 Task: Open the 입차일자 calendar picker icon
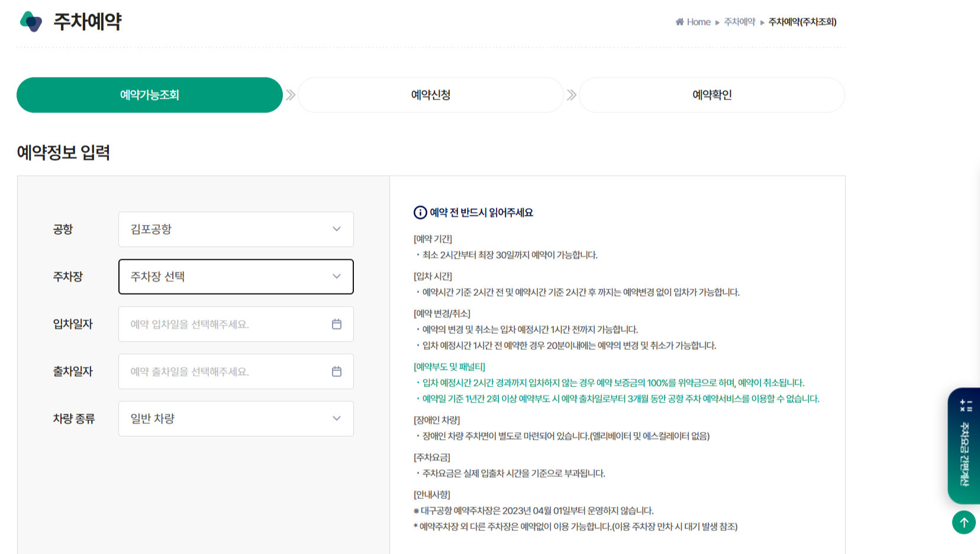[x=337, y=324]
